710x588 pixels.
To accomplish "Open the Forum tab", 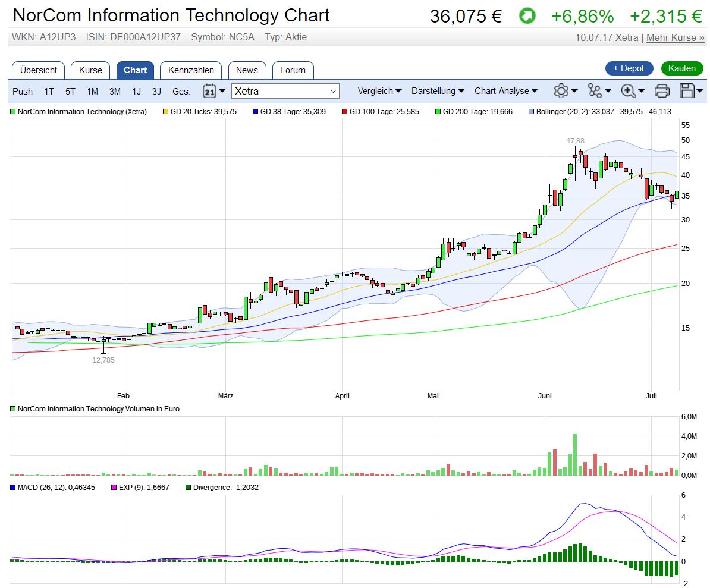I will (x=293, y=70).
